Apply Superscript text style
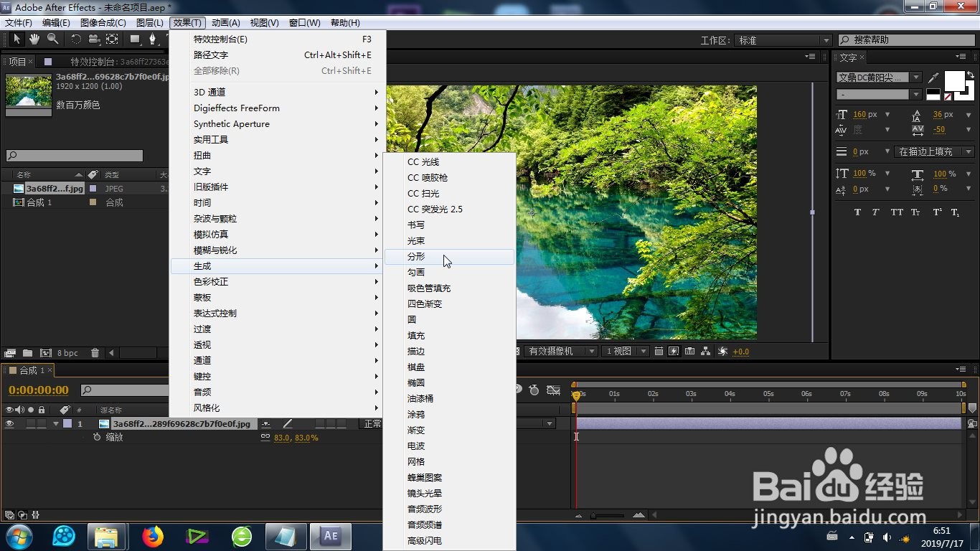The height and width of the screenshot is (551, 980). coord(937,212)
